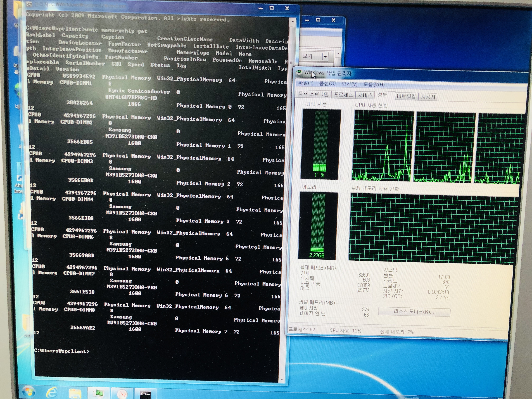
Task: Select the 응용 프로그램 tab
Action: tap(313, 94)
